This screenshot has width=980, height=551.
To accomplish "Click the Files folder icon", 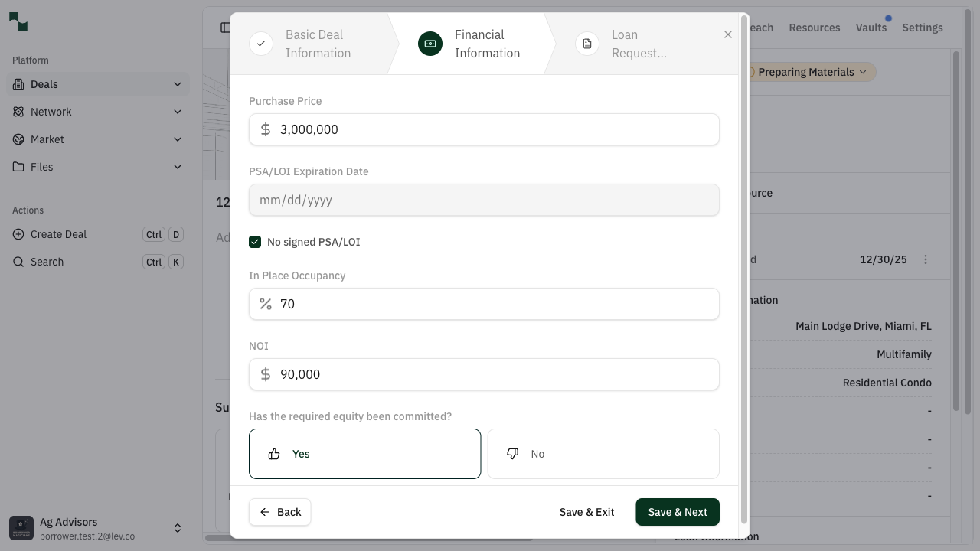I will pos(17,167).
